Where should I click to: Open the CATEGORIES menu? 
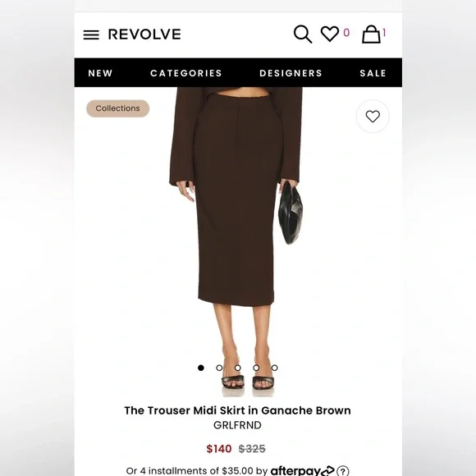pyautogui.click(x=186, y=73)
